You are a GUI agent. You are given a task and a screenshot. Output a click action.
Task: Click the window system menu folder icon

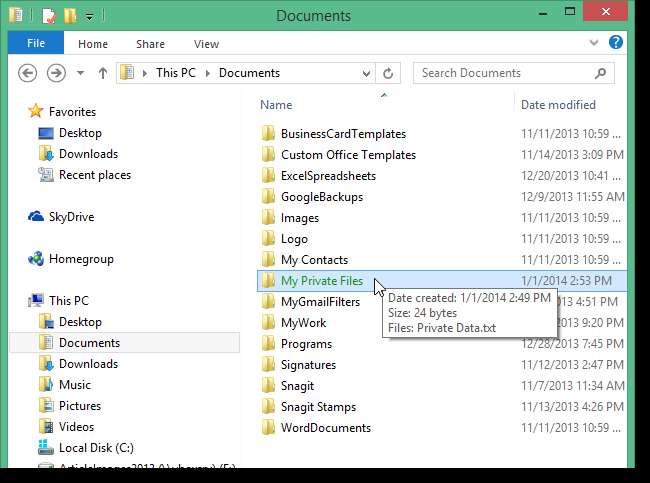tap(16, 15)
